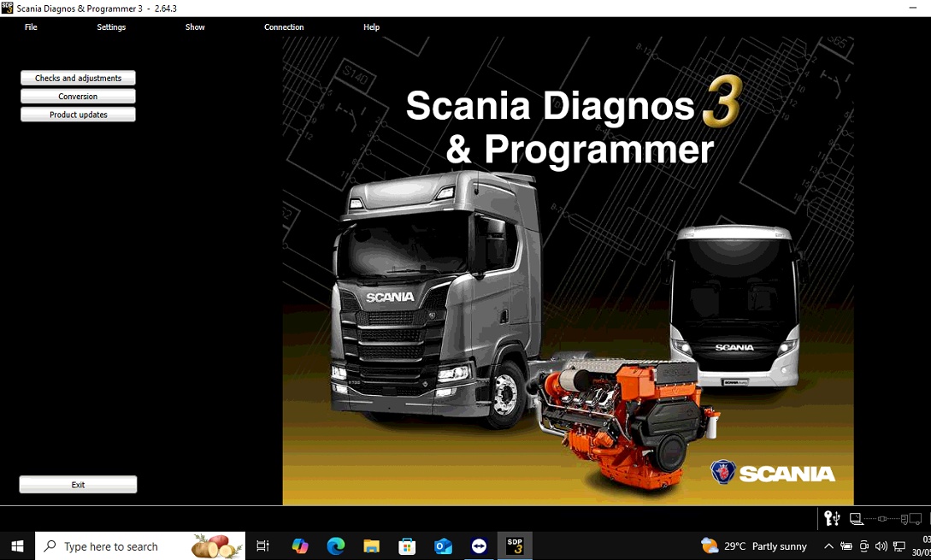
Task: Click the search highlight potato image
Action: tap(216, 545)
